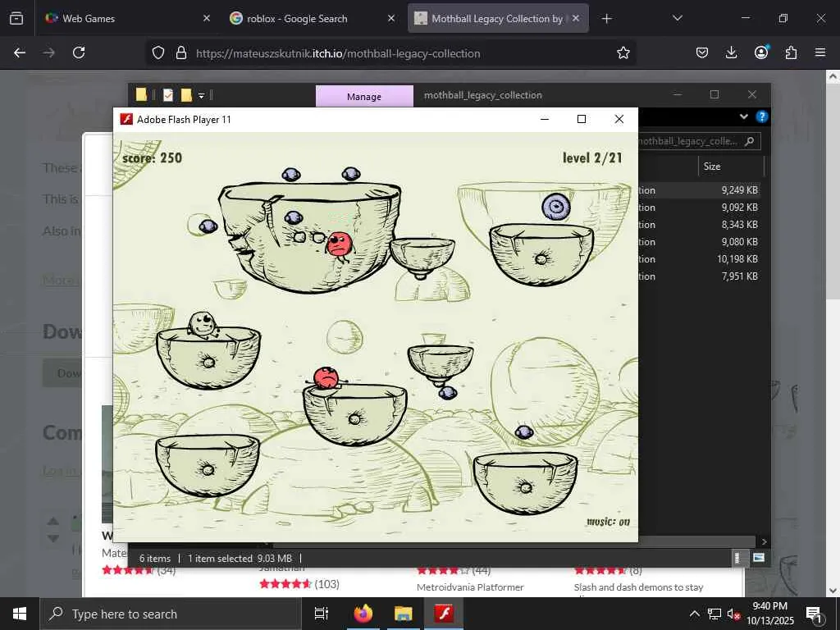This screenshot has width=840, height=630.
Task: Reload the current page
Action: click(79, 52)
